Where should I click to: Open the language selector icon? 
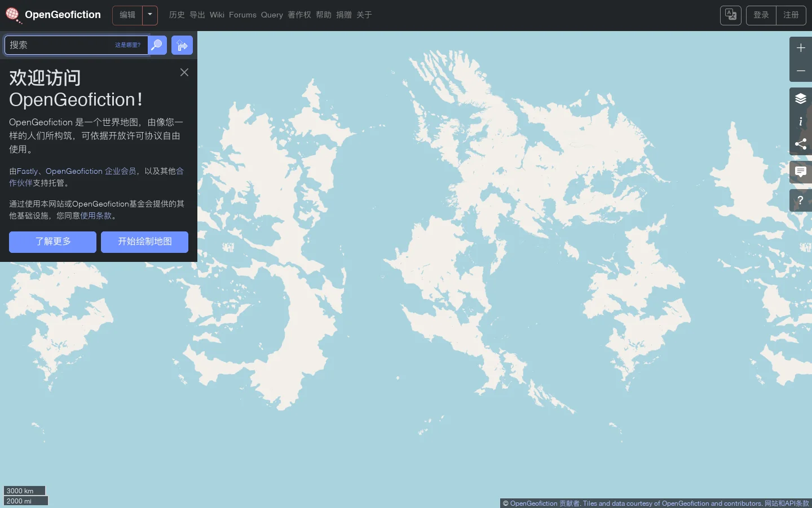[x=731, y=15]
